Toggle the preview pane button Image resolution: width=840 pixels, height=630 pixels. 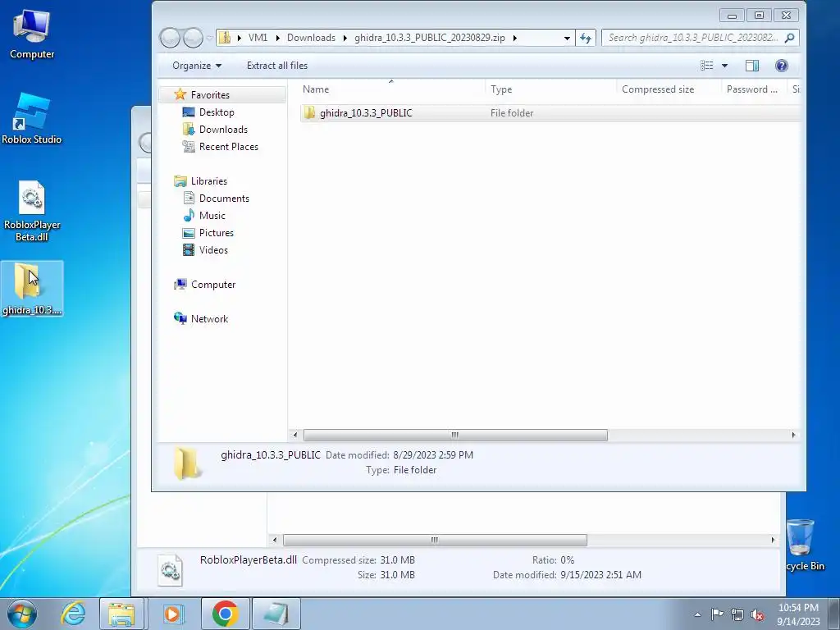pyautogui.click(x=752, y=66)
